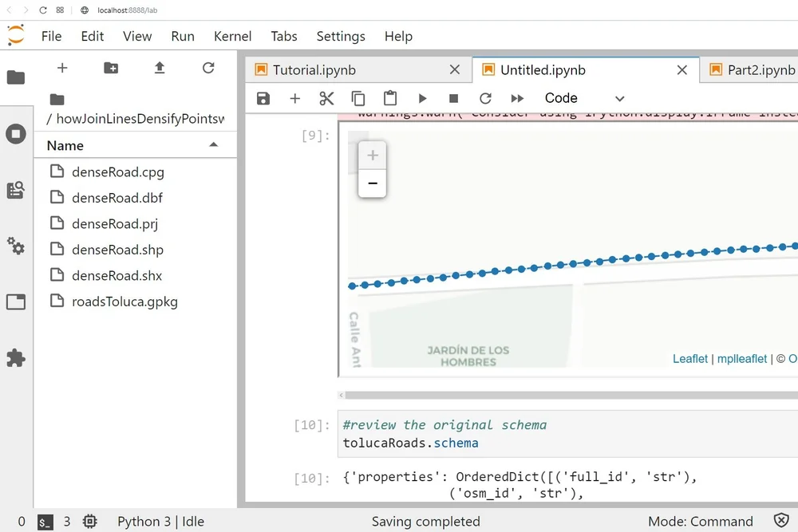Click code cell with tolucaRoads.schema
Image resolution: width=798 pixels, height=532 pixels.
568,434
